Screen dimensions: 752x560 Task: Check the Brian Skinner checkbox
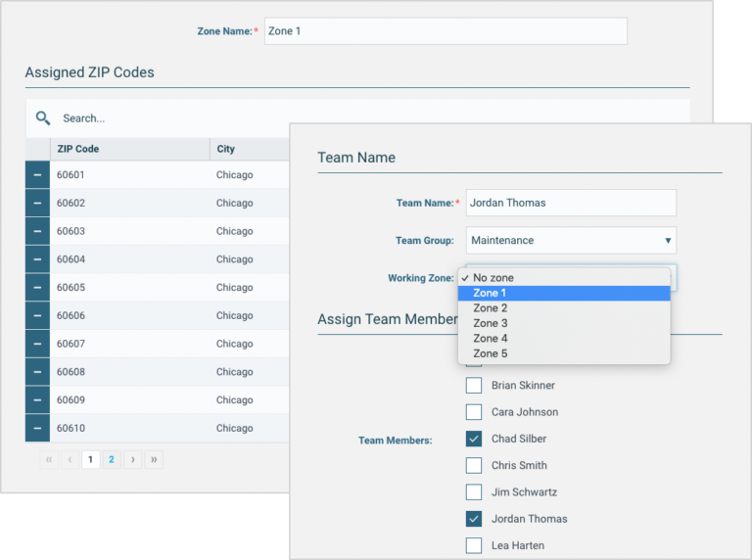(x=474, y=386)
